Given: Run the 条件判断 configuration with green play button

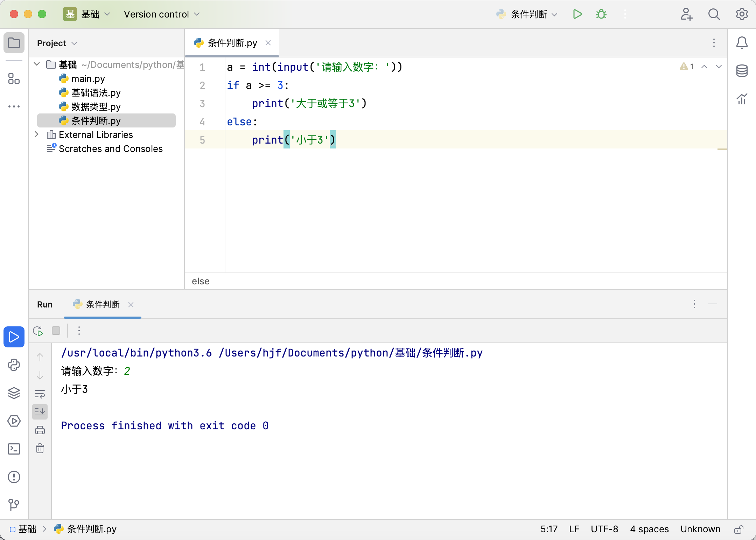Looking at the screenshot, I should 577,14.
